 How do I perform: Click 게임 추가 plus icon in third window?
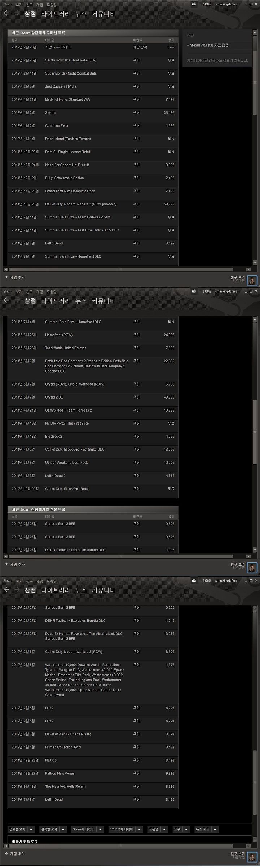(6, 854)
